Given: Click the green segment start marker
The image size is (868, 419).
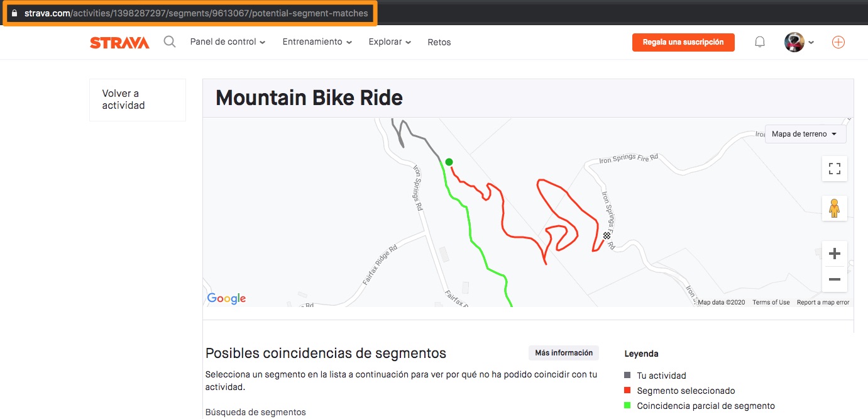Looking at the screenshot, I should pyautogui.click(x=449, y=162).
